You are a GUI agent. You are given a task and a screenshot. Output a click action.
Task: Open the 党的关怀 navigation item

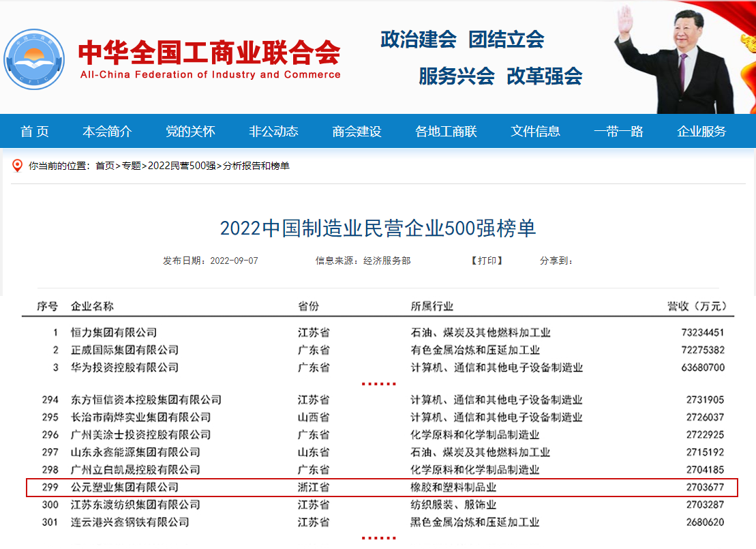pos(190,131)
